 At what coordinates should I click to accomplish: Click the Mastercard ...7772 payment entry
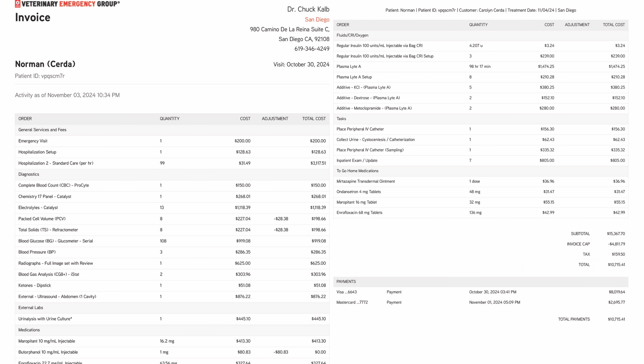[x=352, y=302]
